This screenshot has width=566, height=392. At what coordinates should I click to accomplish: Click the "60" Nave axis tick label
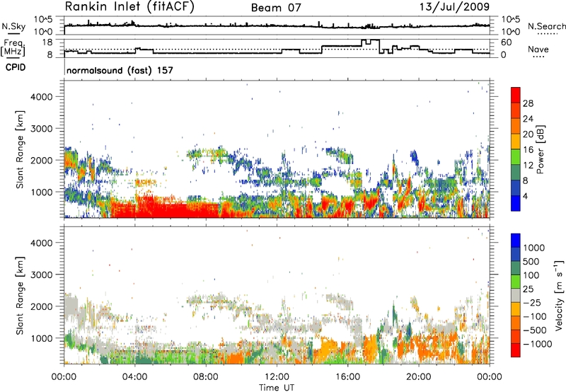point(507,42)
